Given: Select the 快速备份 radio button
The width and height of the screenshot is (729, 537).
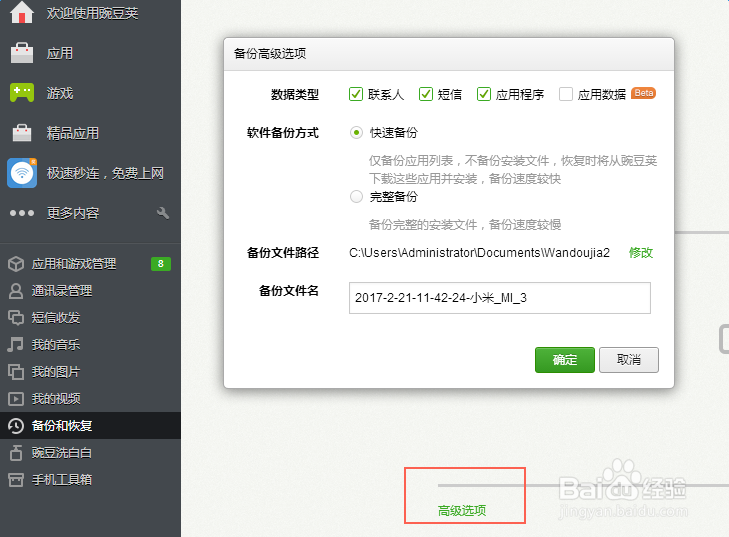Looking at the screenshot, I should [357, 133].
